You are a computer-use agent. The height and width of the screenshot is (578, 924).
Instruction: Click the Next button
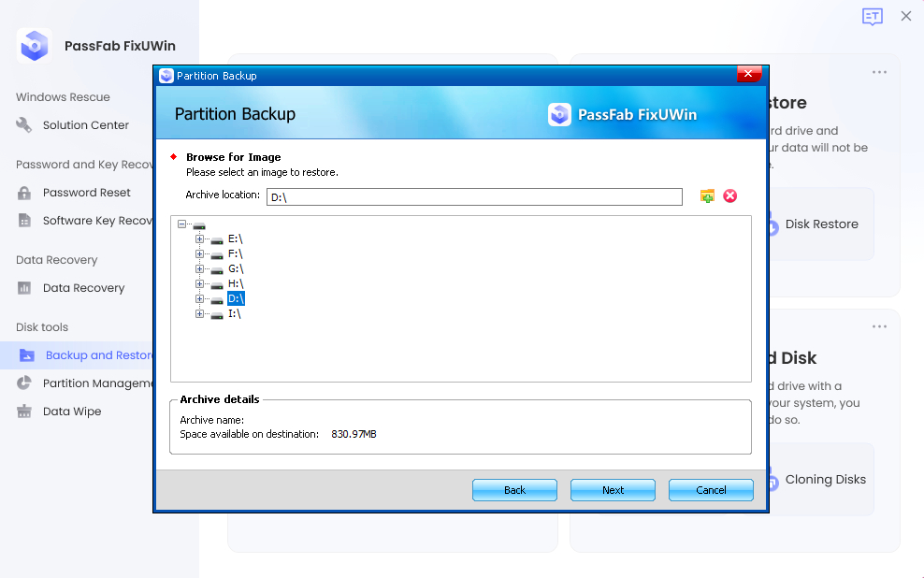click(613, 489)
